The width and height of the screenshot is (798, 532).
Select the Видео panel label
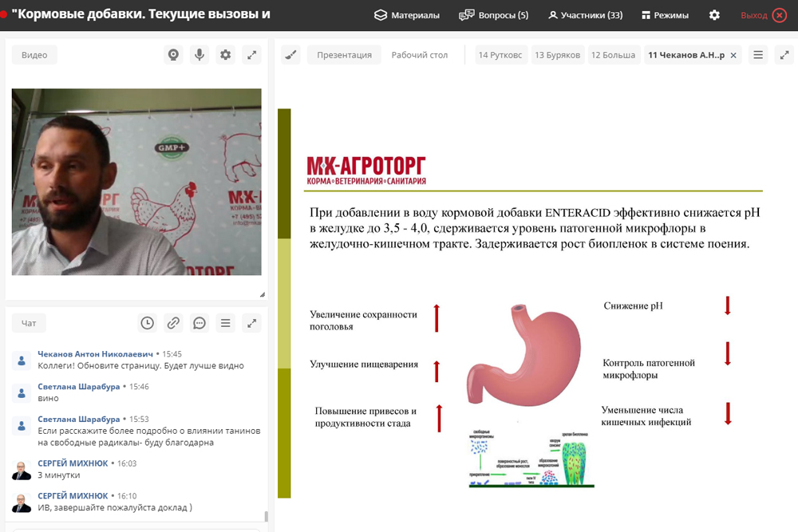click(34, 55)
